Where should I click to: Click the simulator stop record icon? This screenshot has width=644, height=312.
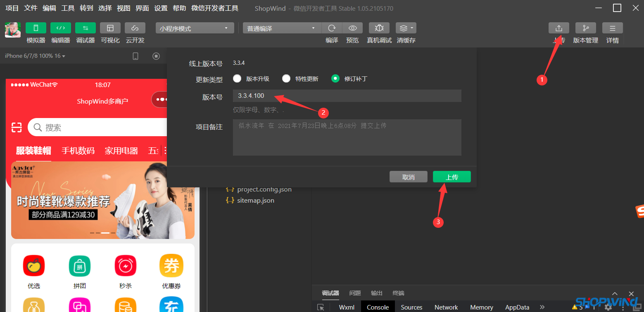coord(156,56)
